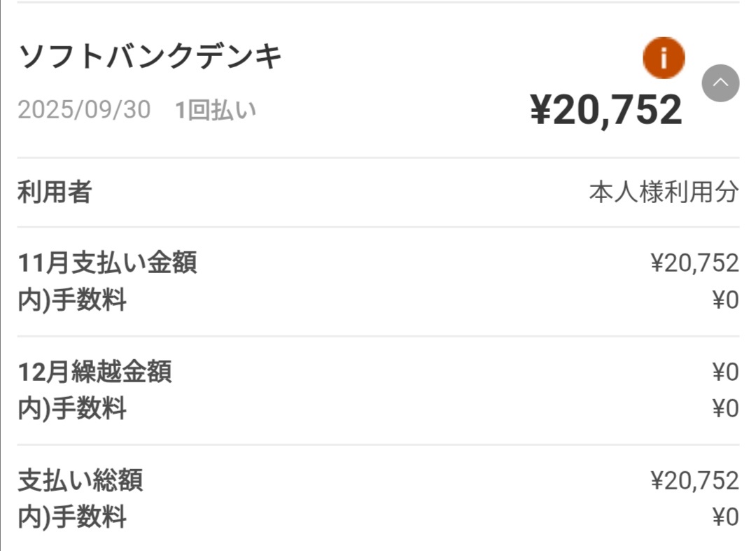Click the 2025/09/30 transaction date
The width and height of the screenshot is (756, 551).
pos(84,110)
